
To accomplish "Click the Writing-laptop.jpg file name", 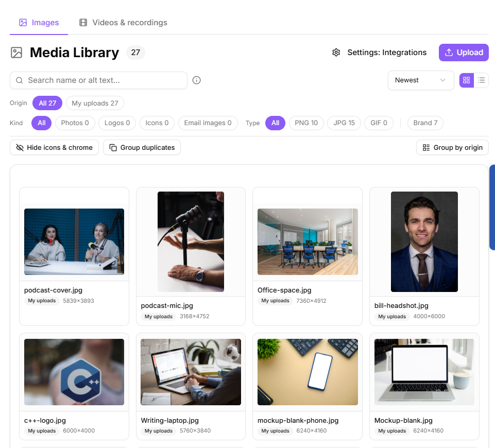I will (x=170, y=421).
